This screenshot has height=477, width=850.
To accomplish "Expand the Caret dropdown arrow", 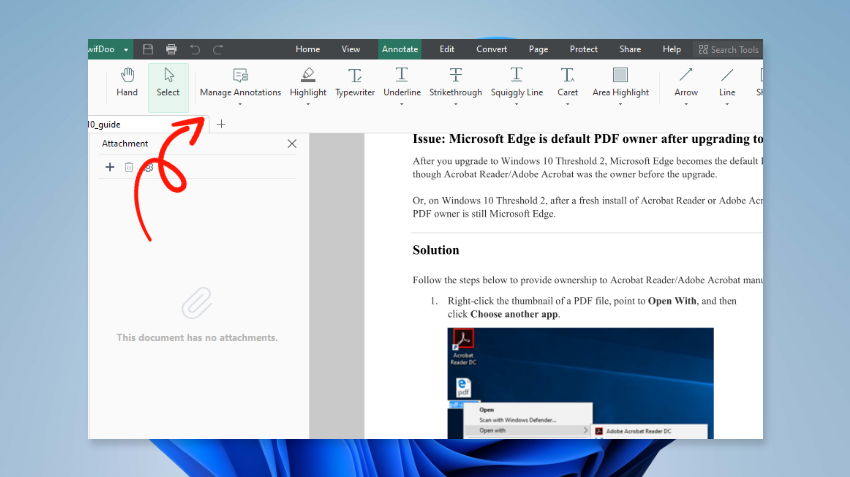I will [x=568, y=104].
